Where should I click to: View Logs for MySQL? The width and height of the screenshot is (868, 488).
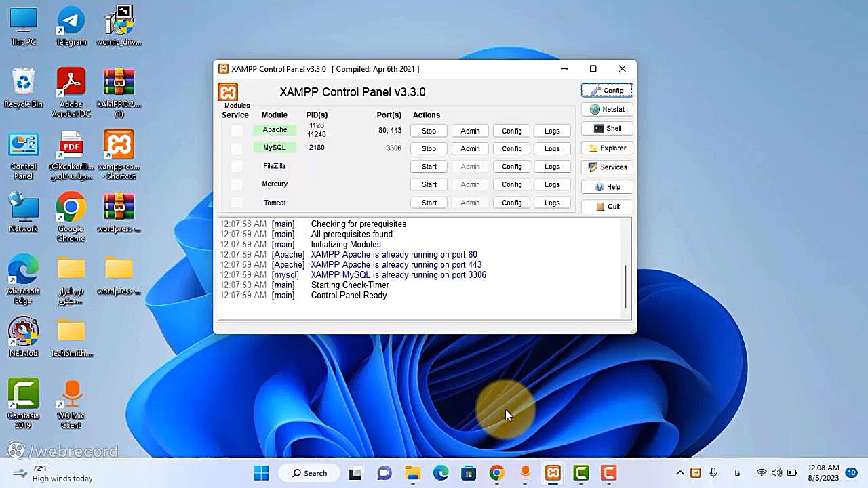point(552,148)
